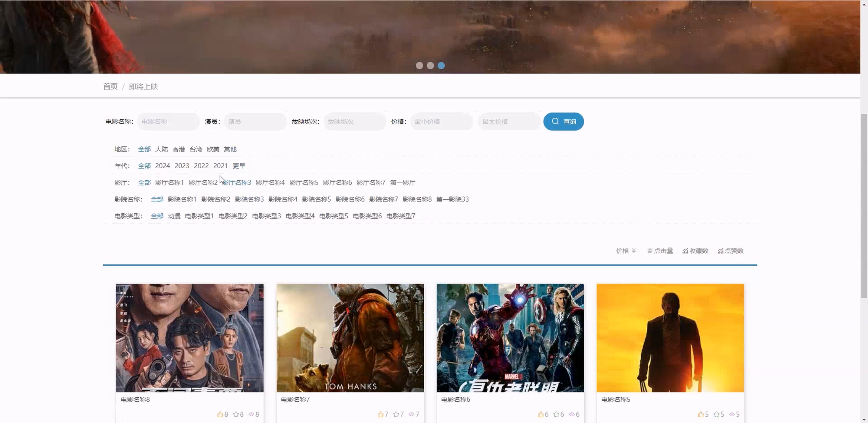Viewport: 868px width, 423px height.
Task: Select 全部 in the 电影类型 row
Action: pos(157,216)
